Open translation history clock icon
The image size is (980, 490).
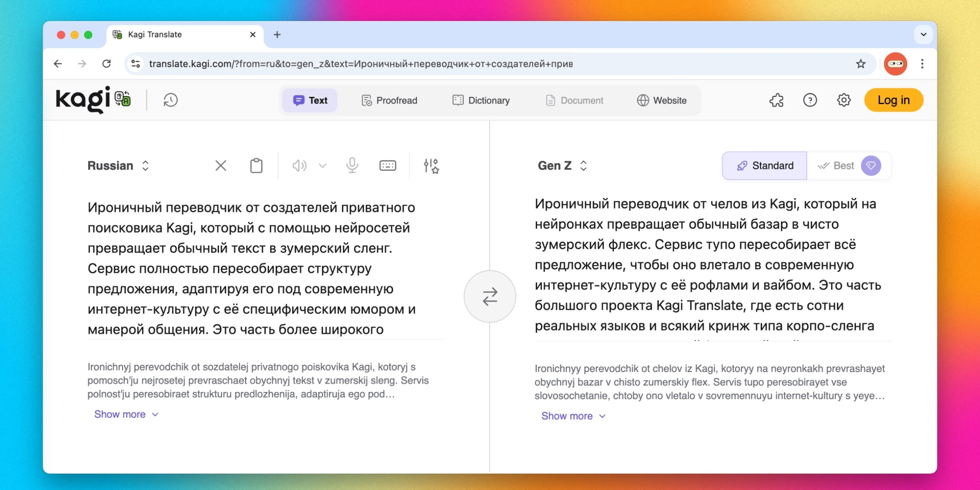pos(170,100)
